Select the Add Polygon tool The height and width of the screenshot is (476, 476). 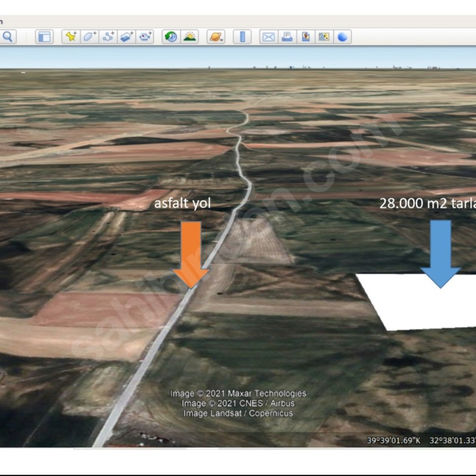(89, 37)
